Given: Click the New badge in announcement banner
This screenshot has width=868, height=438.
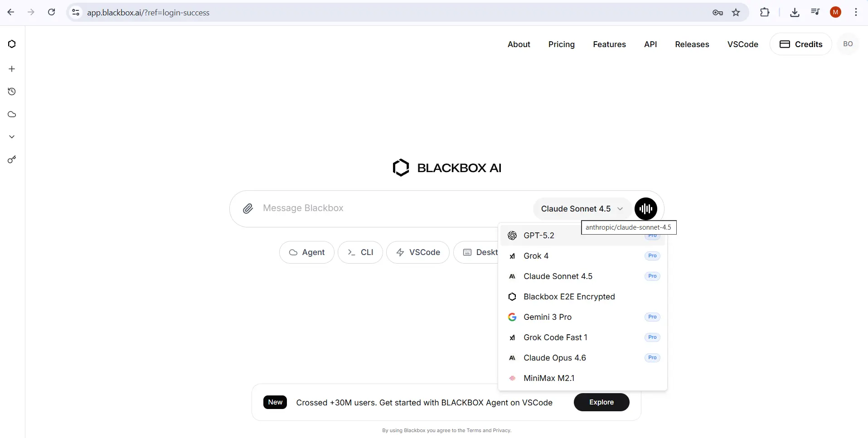Looking at the screenshot, I should click(x=275, y=402).
